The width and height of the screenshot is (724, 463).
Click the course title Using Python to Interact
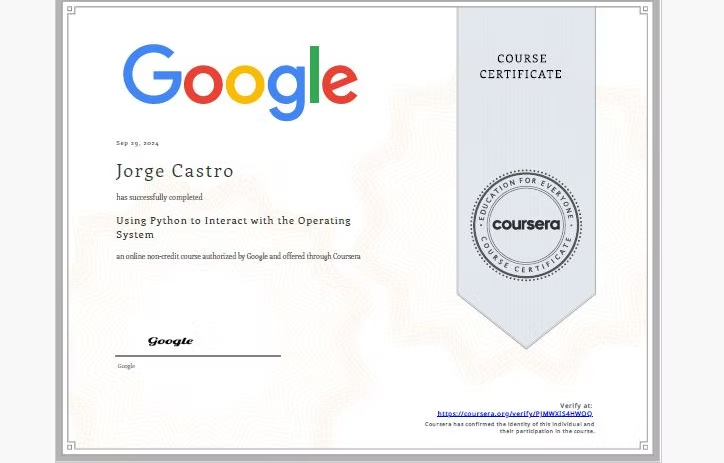pyautogui.click(x=233, y=227)
